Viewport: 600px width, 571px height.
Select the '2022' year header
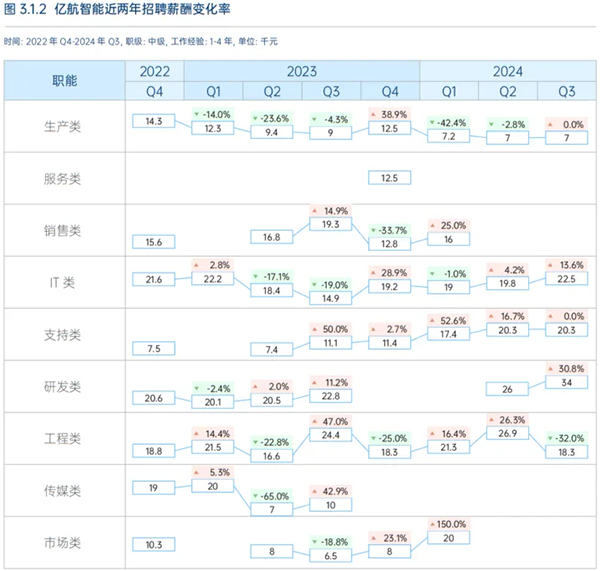point(155,72)
